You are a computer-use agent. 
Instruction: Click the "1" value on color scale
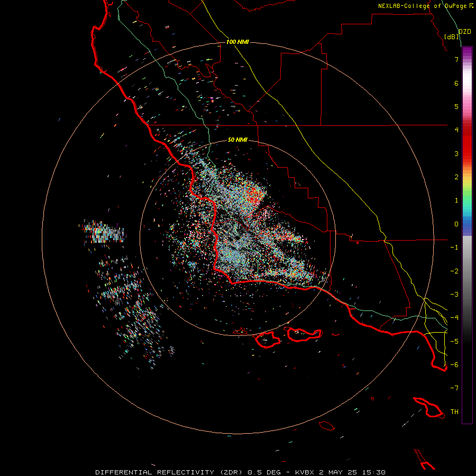[x=456, y=200]
